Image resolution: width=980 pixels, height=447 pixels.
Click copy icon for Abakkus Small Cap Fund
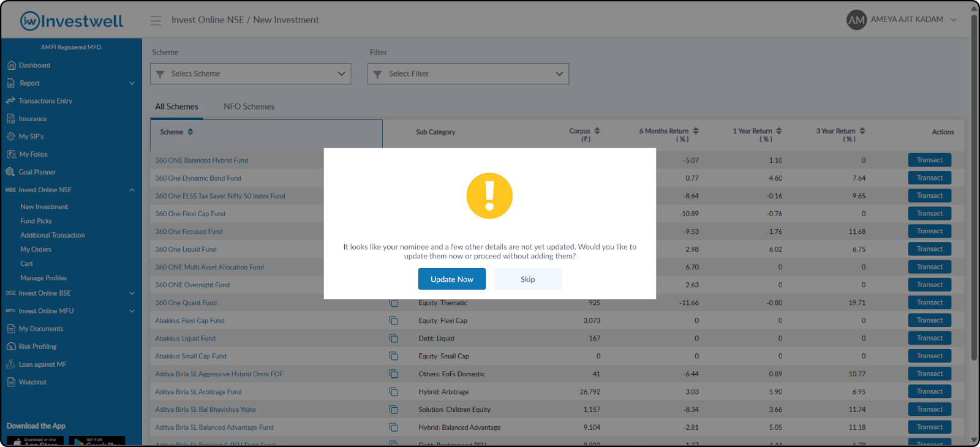coord(393,356)
